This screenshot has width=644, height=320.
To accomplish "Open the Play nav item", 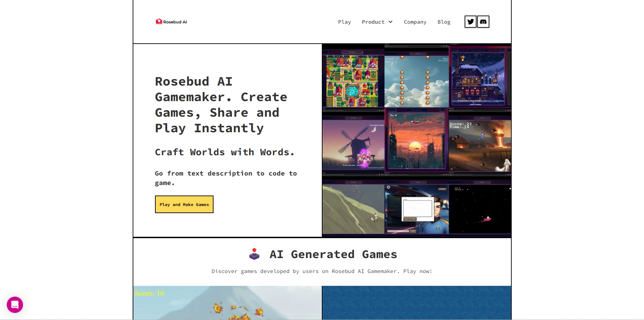I will (x=345, y=22).
